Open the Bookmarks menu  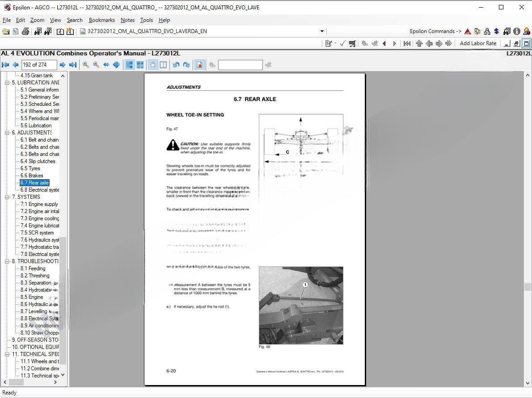tap(101, 20)
